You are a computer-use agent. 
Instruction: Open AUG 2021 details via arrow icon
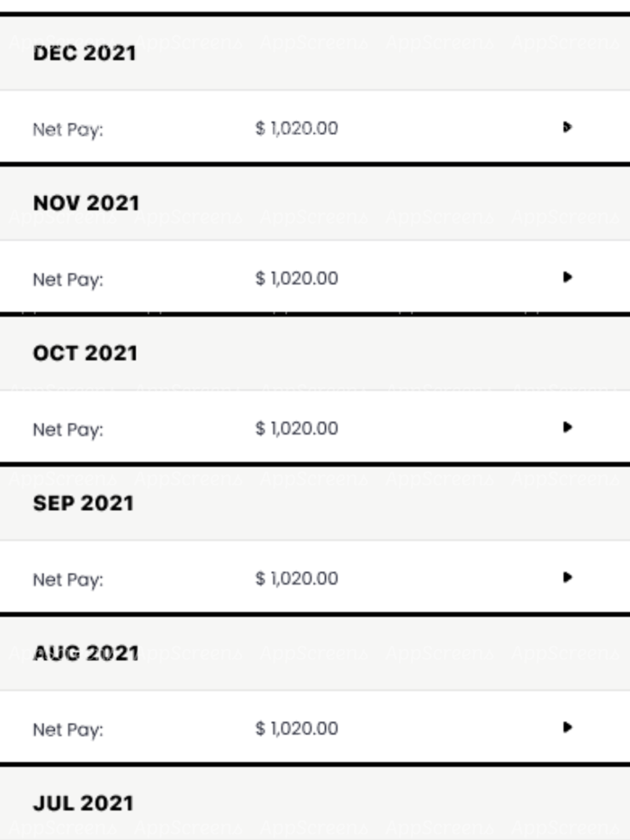[567, 728]
